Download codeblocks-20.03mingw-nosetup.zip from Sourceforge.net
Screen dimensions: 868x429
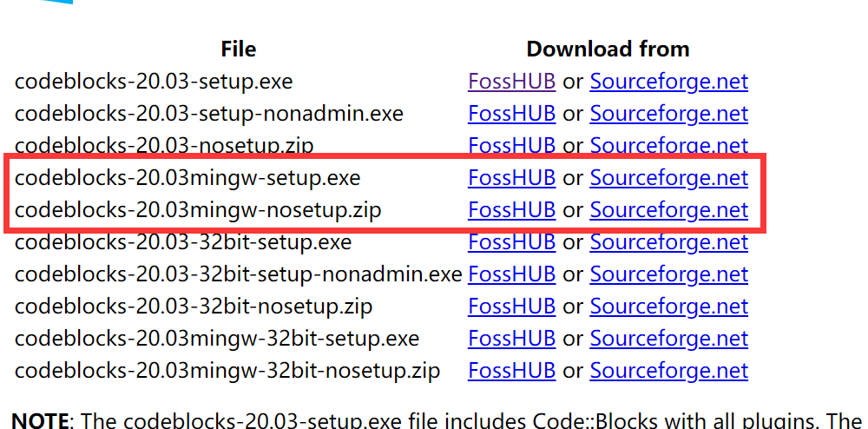pos(668,210)
